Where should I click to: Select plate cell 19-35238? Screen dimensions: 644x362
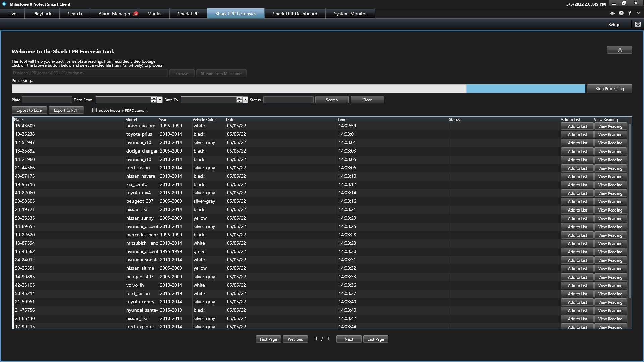69,134
